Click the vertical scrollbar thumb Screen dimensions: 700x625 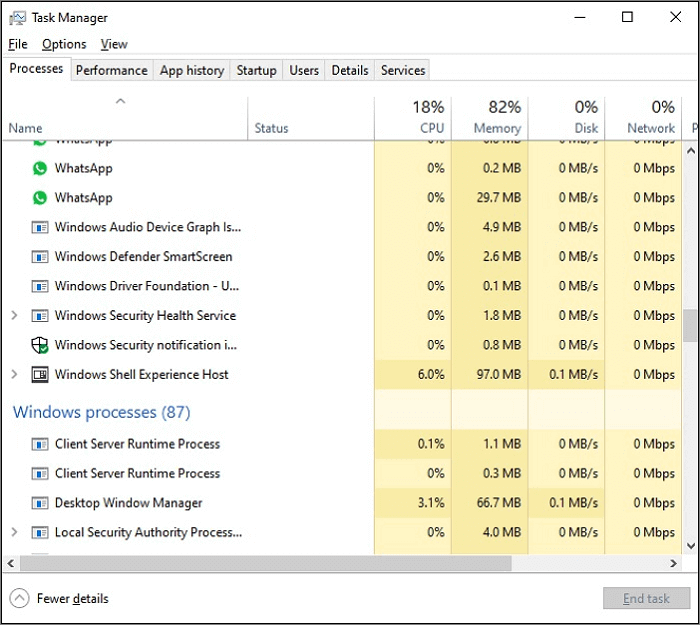tap(690, 325)
